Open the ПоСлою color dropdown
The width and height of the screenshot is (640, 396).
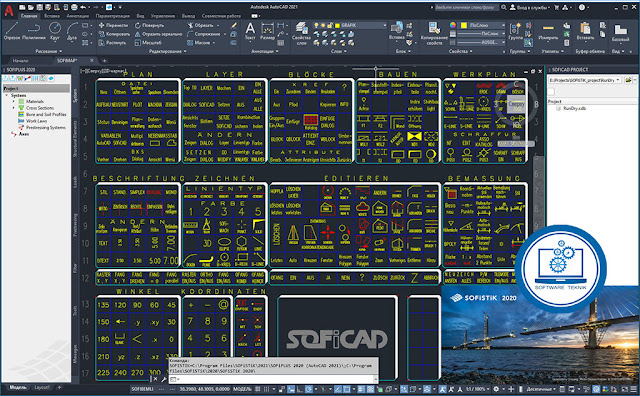pyautogui.click(x=503, y=25)
